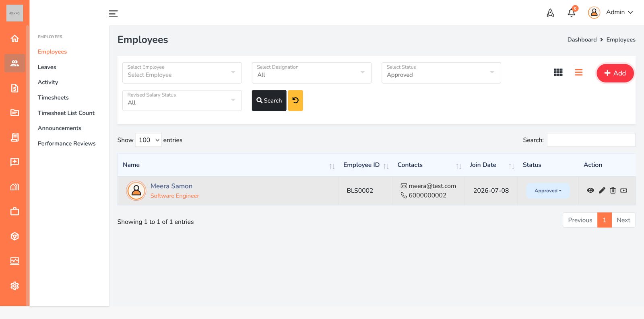Image resolution: width=644 pixels, height=319 pixels.
Task: Open the settings gear sidebar icon
Action: pos(14,286)
